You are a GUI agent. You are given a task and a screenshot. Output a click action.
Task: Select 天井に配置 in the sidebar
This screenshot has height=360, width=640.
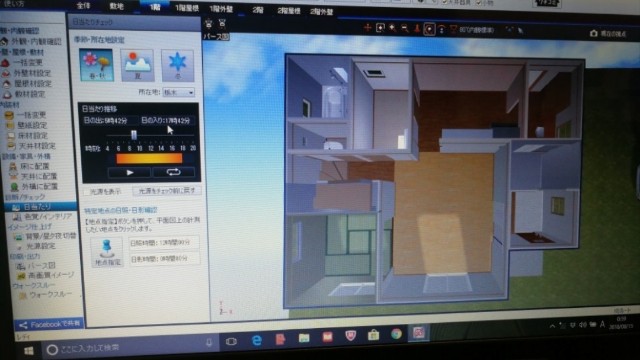(x=34, y=176)
